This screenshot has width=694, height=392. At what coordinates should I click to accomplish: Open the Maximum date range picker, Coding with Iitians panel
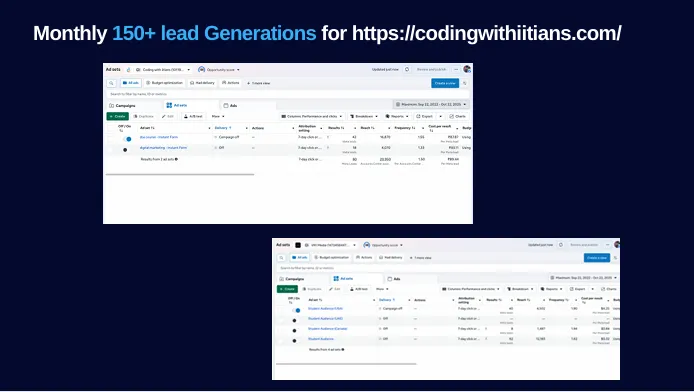point(431,104)
